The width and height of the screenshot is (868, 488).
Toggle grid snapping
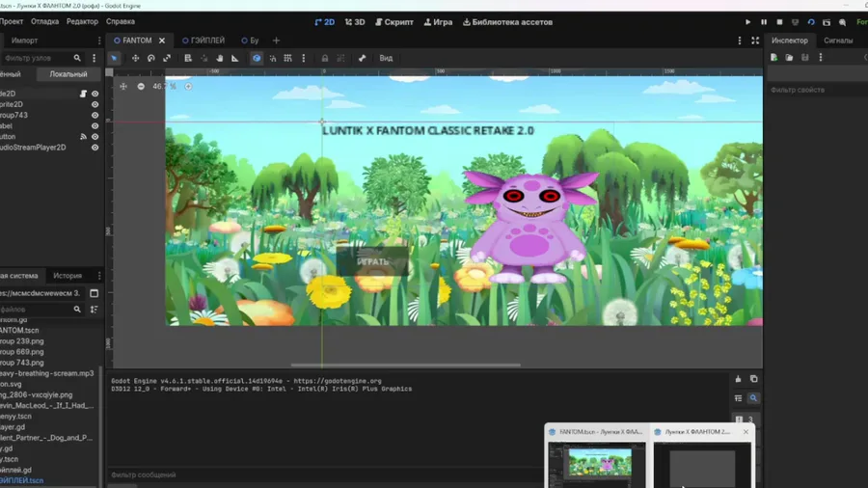pyautogui.click(x=287, y=58)
